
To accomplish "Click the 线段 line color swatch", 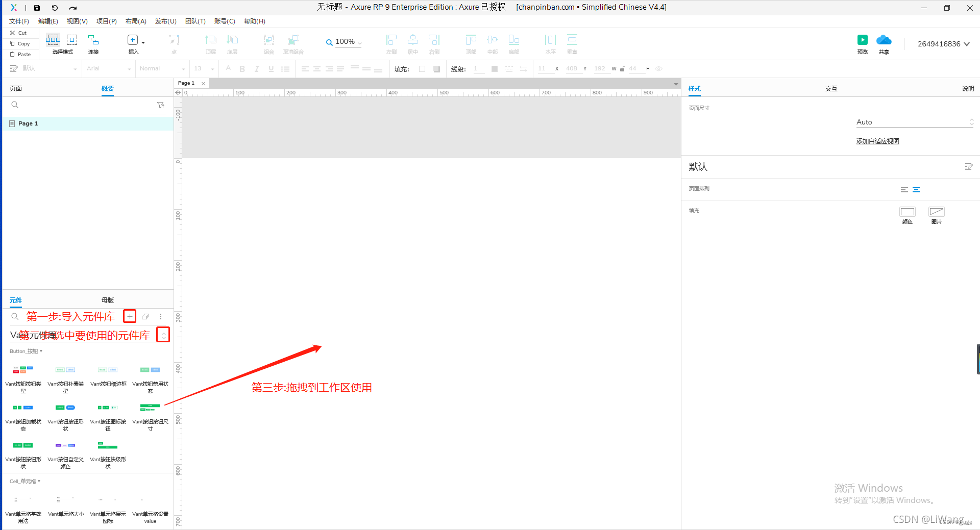I will pos(495,69).
